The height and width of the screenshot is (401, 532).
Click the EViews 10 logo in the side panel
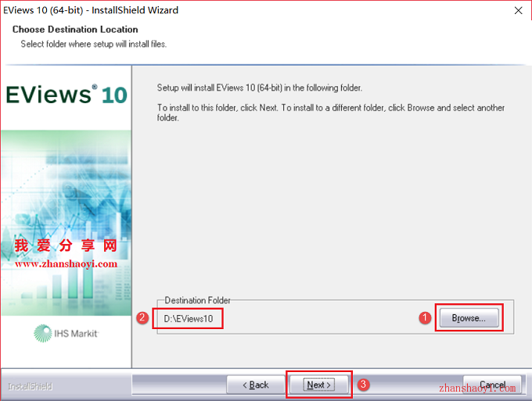coord(66,95)
